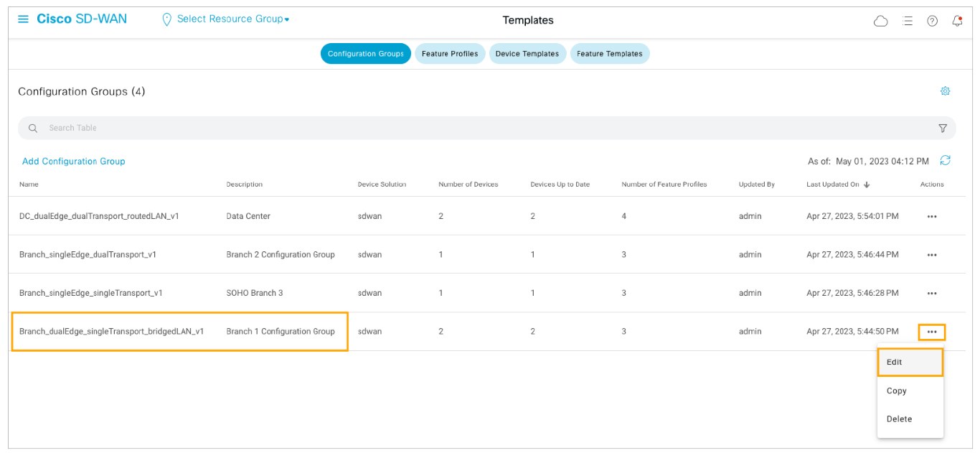Screen dimensions: 980x453
Task: Open the task list icon
Action: pyautogui.click(x=908, y=21)
